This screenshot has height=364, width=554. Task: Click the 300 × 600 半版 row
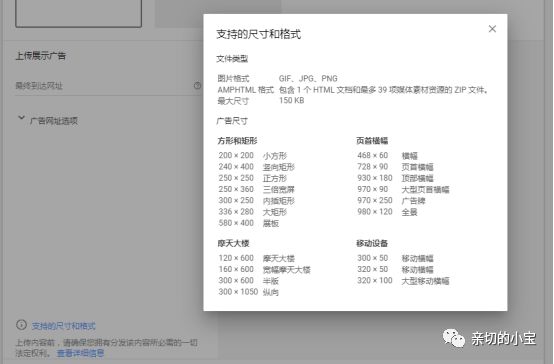[x=249, y=281]
